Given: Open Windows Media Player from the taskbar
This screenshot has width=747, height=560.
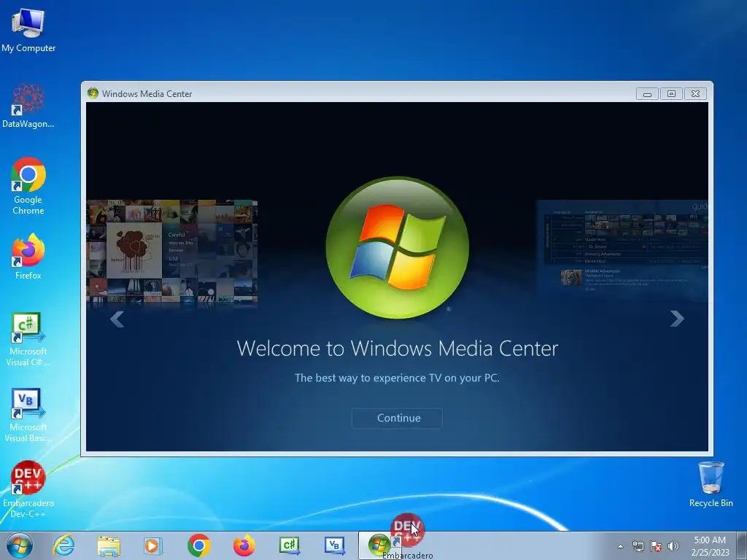Looking at the screenshot, I should [153, 545].
